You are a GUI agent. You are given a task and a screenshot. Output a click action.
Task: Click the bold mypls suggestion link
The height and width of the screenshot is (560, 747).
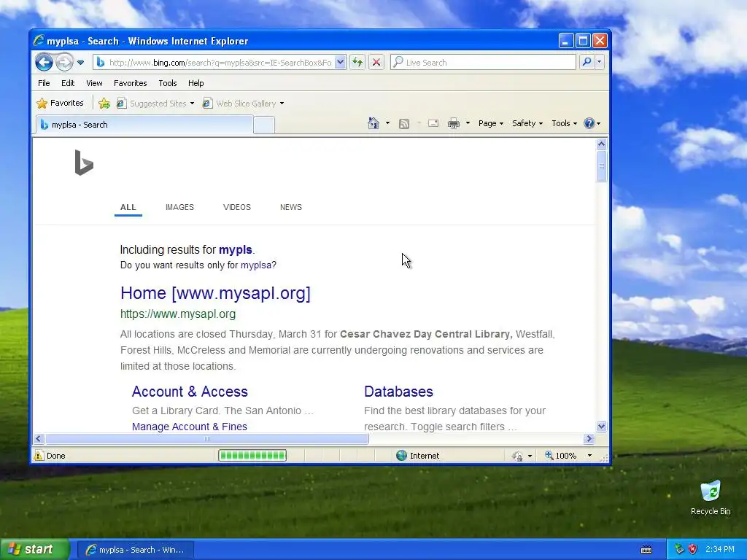[x=236, y=249]
